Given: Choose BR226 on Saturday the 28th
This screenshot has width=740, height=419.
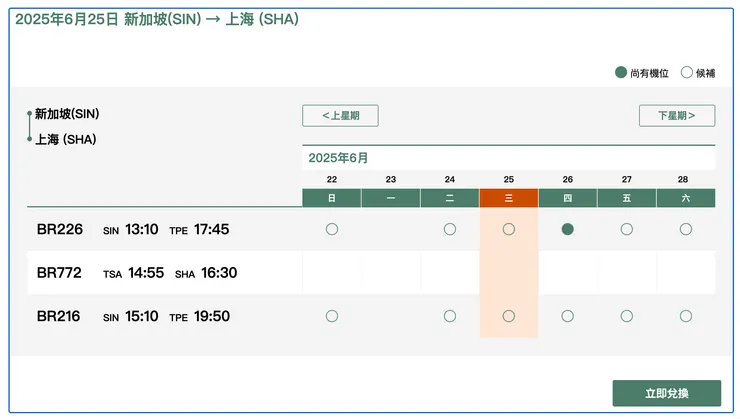Looking at the screenshot, I should 686,229.
